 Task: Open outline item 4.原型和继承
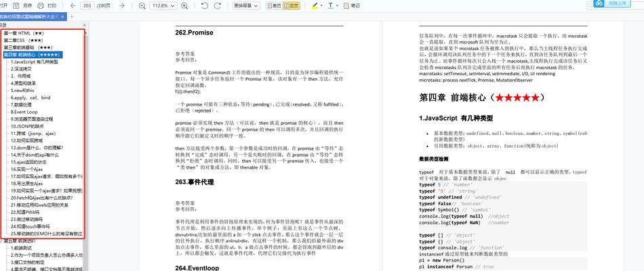pos(24,83)
